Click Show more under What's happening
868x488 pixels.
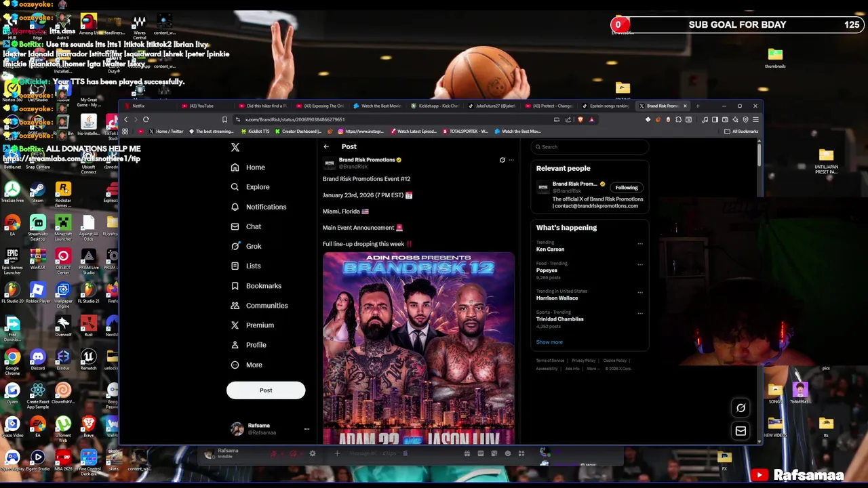(549, 342)
